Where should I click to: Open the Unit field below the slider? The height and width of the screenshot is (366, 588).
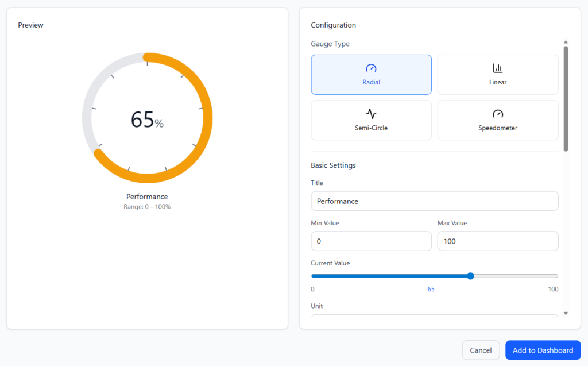click(434, 318)
